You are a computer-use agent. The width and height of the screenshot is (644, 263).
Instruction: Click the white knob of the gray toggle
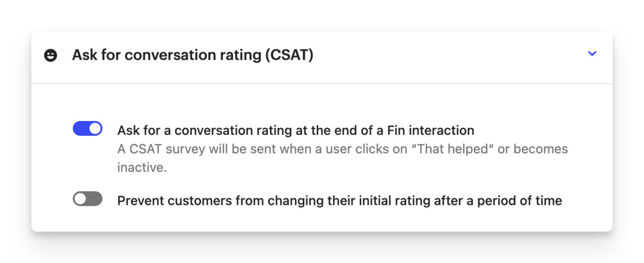tap(80, 199)
